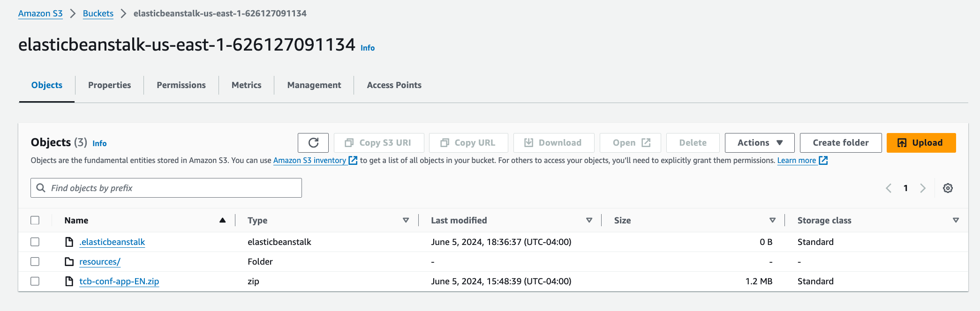The width and height of the screenshot is (980, 311).
Task: Open the table preferences gear icon
Action: (x=948, y=188)
